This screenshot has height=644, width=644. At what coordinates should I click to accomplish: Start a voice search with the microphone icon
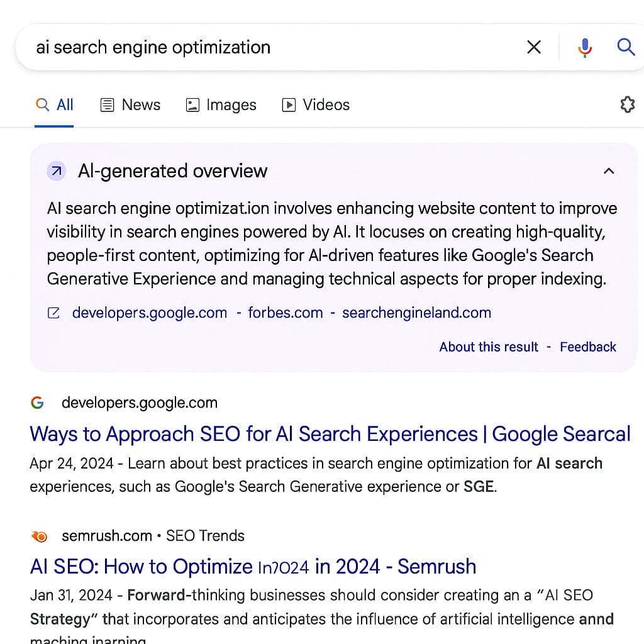[584, 47]
